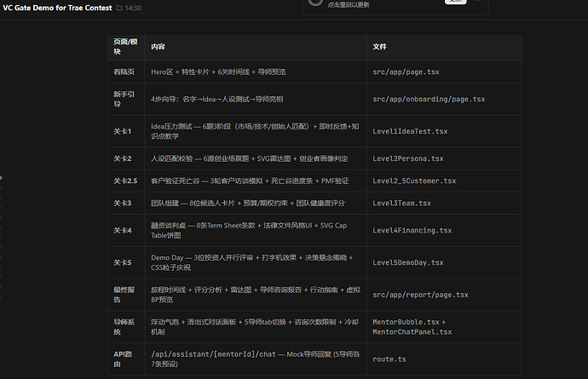Viewport: 588px width, 379px height.
Task: Click the folder icon beside the 14:30 timestamp
Action: 119,8
